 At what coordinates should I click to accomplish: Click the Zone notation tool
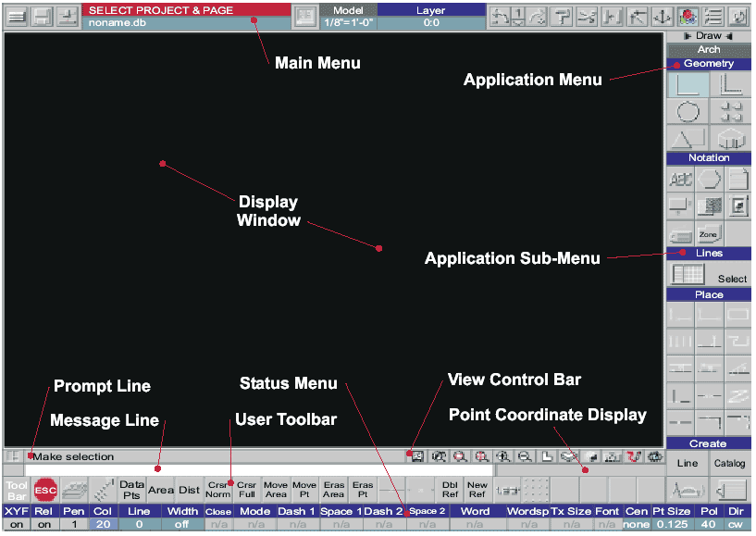[708, 235]
